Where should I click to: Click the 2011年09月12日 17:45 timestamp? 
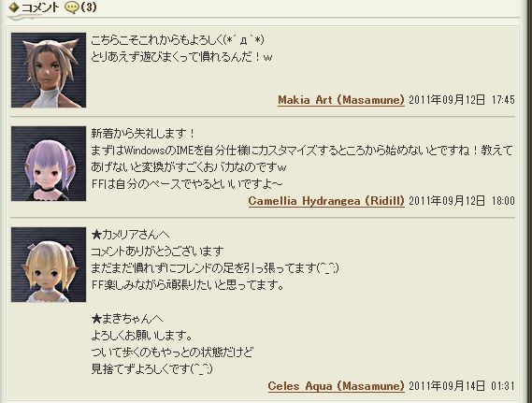pyautogui.click(x=462, y=100)
